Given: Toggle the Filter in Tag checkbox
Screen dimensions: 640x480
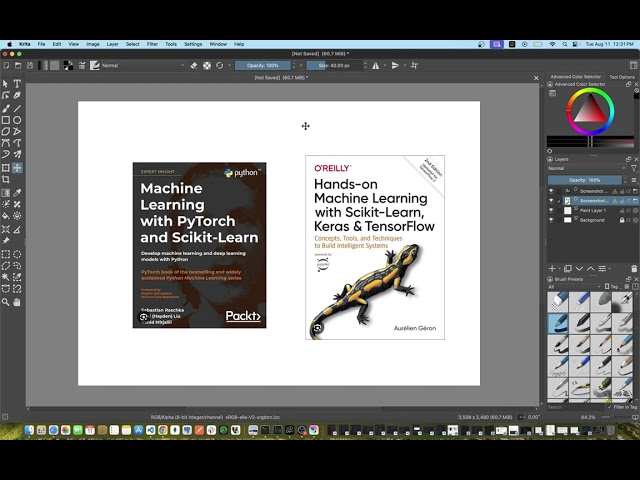Looking at the screenshot, I should pyautogui.click(x=610, y=407).
